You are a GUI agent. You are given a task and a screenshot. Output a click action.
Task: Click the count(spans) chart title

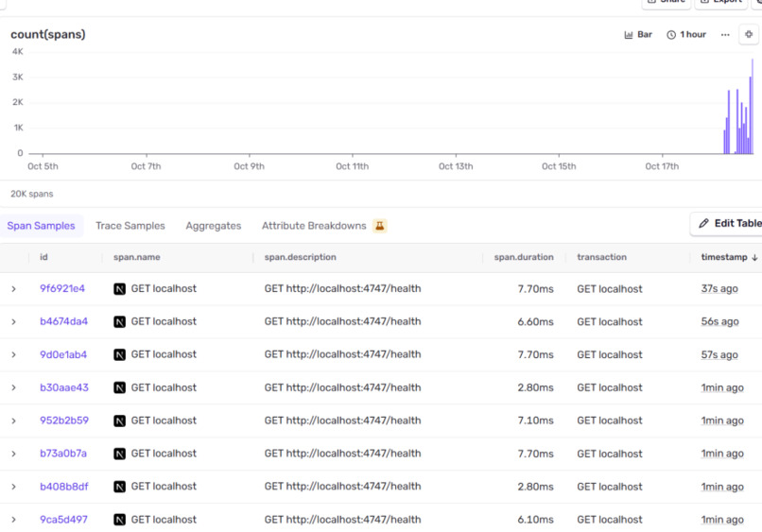coord(48,35)
